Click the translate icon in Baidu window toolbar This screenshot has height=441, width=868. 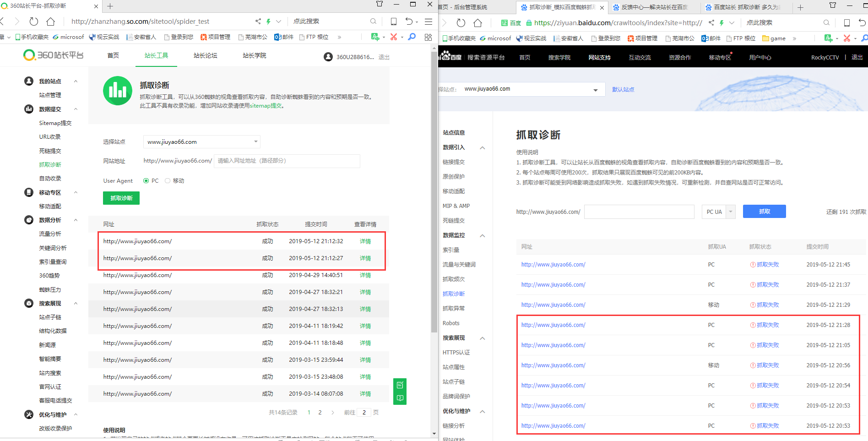tap(829, 38)
